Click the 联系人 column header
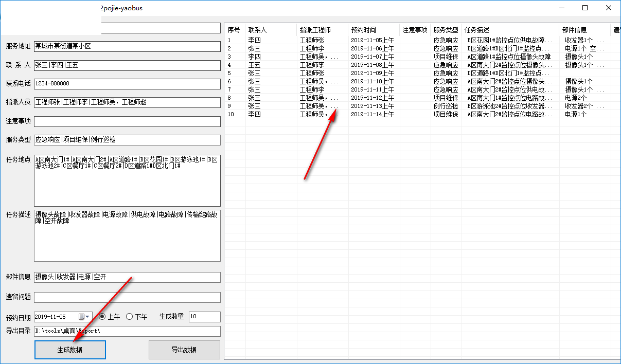Viewport: 621px width, 364px height. tap(271, 30)
